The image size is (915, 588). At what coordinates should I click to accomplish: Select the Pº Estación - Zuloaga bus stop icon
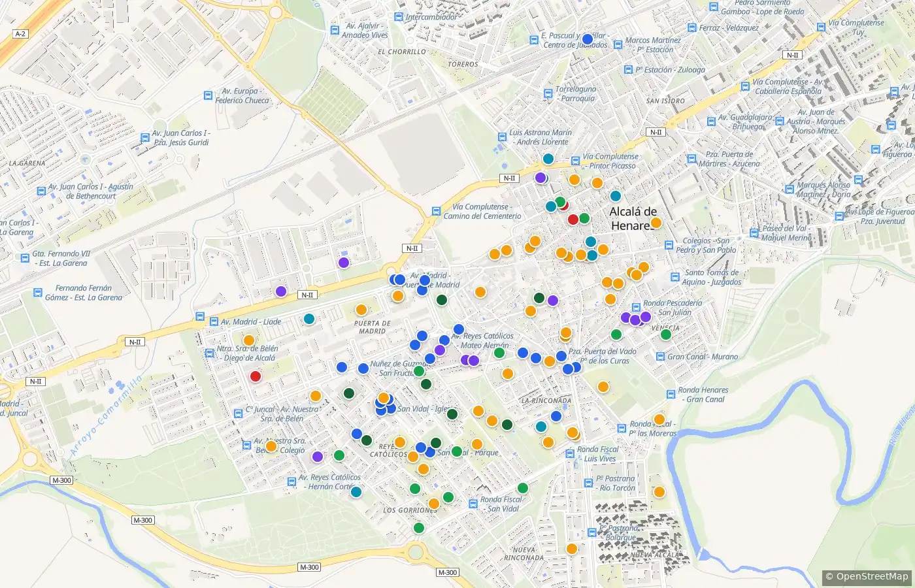click(628, 70)
